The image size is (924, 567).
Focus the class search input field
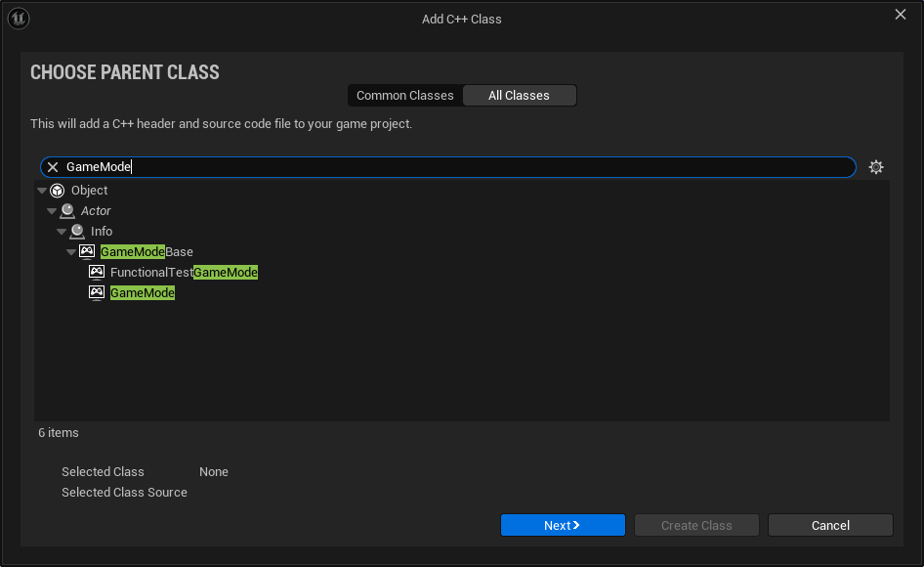pyautogui.click(x=448, y=167)
